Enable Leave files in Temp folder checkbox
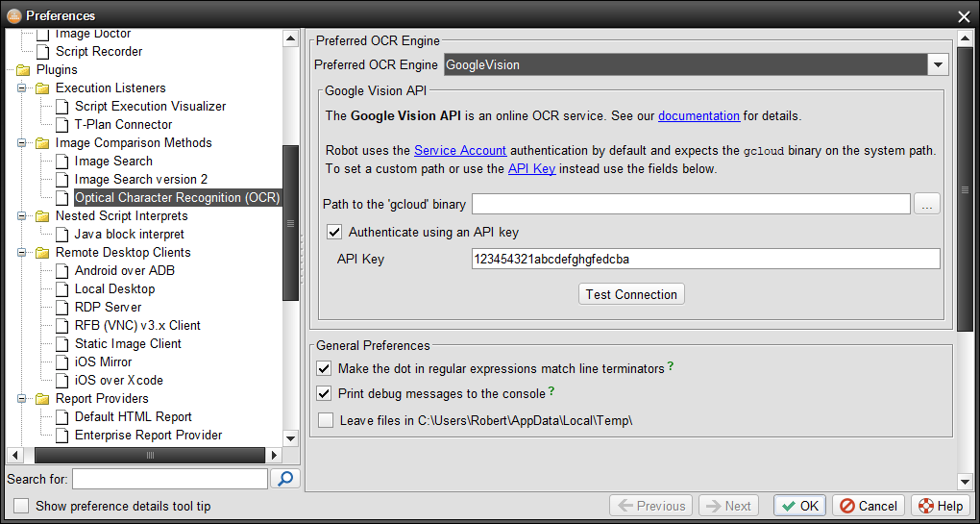The image size is (980, 524). tap(325, 420)
